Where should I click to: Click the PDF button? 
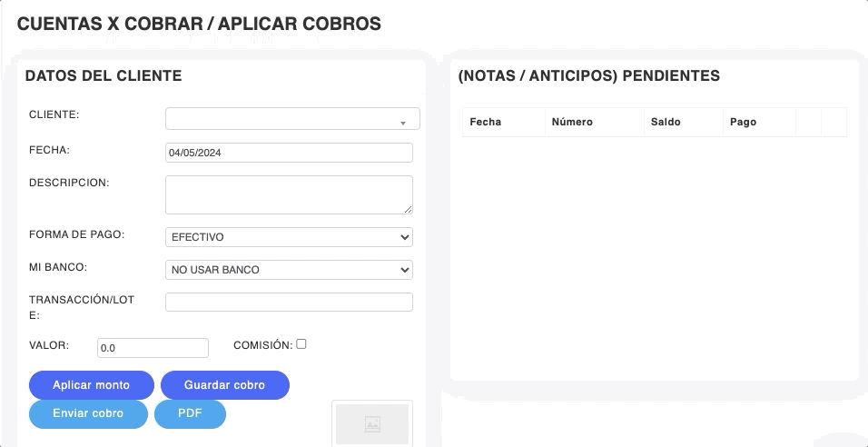[x=190, y=413]
